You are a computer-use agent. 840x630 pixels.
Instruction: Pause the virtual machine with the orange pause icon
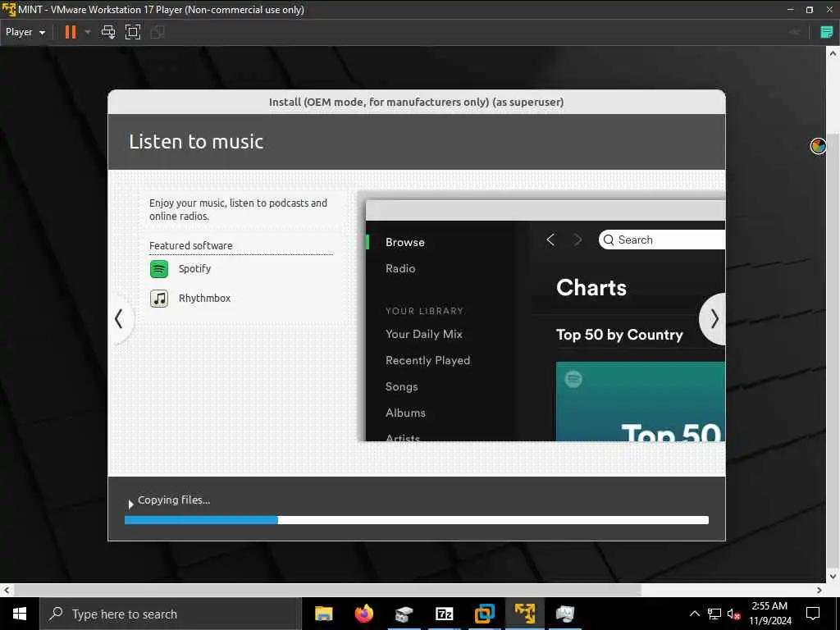coord(71,32)
